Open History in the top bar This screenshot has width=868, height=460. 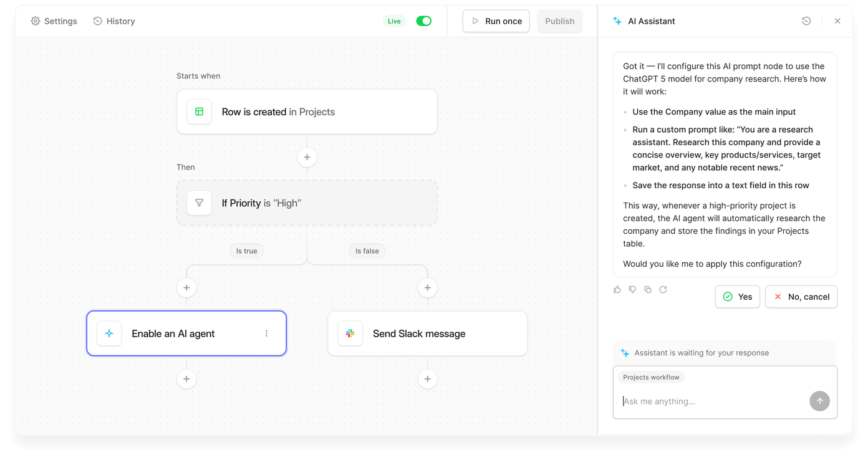tap(114, 21)
